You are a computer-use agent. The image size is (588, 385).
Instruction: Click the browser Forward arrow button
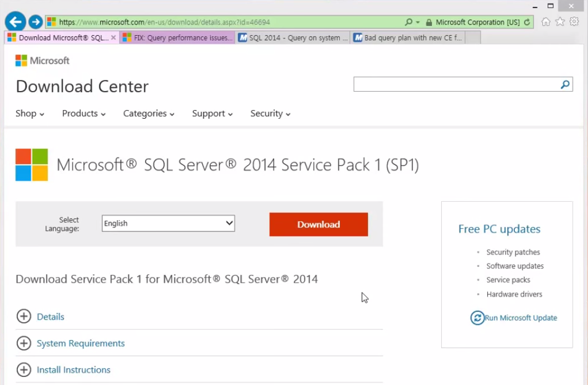coord(36,22)
